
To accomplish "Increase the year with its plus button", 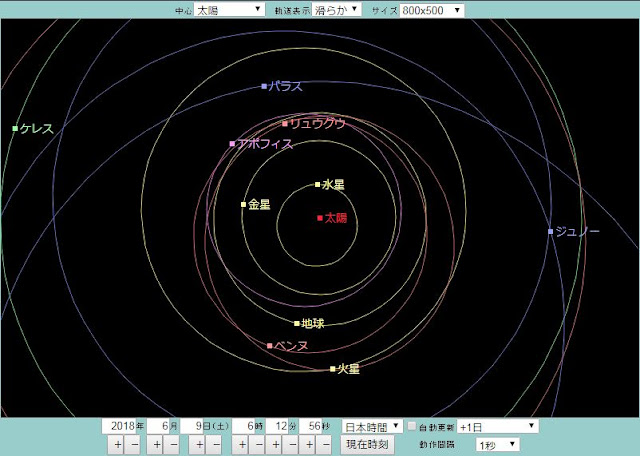I will point(118,445).
